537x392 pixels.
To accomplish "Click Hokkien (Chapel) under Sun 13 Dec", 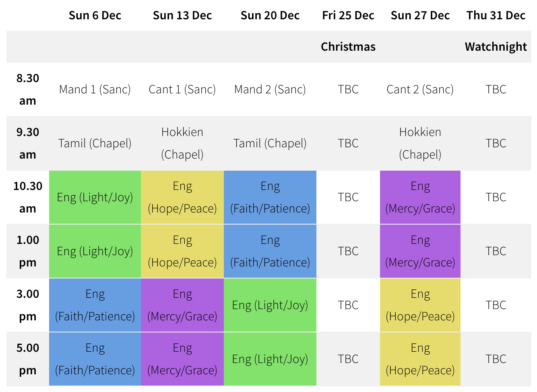I will pos(182,143).
